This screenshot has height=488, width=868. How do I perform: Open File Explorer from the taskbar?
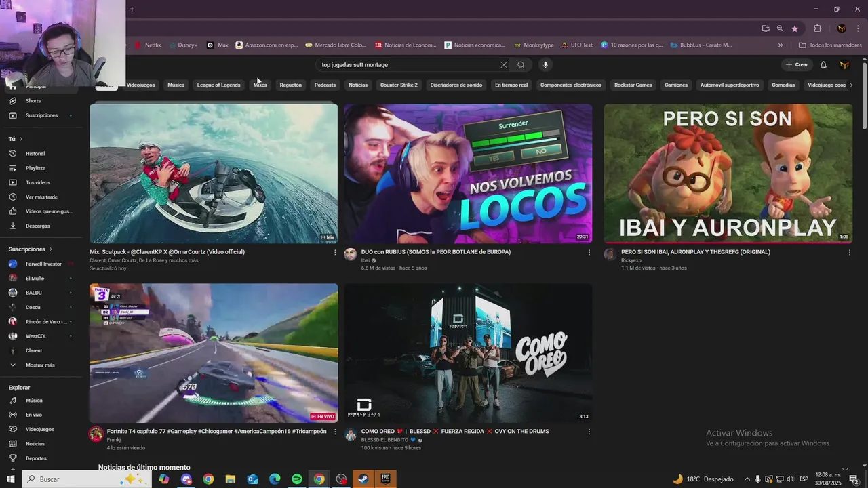231,479
